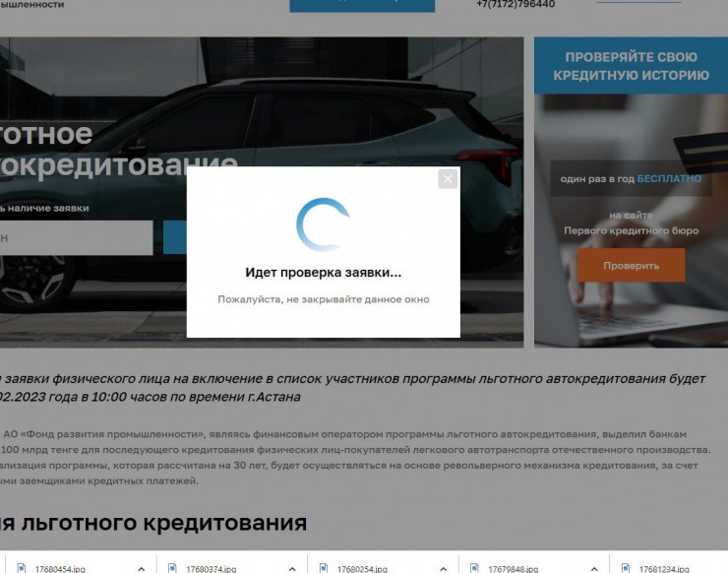This screenshot has width=728, height=573.
Task: Click the 17680454.jpg file icon
Action: 20,568
